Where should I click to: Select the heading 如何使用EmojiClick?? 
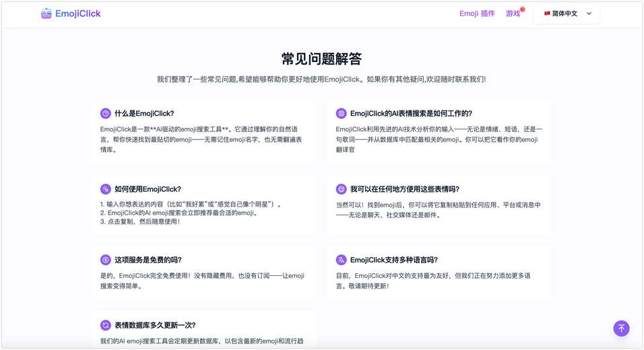click(148, 189)
